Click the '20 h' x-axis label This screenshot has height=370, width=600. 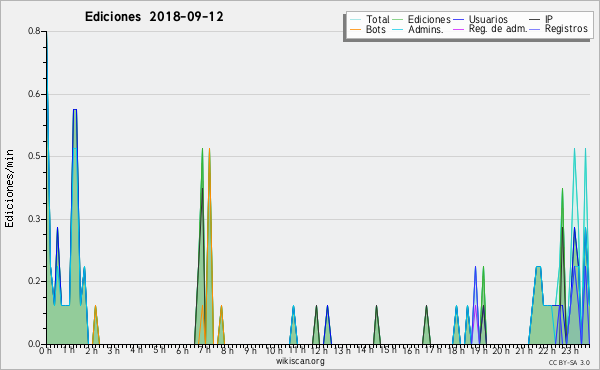[501, 351]
